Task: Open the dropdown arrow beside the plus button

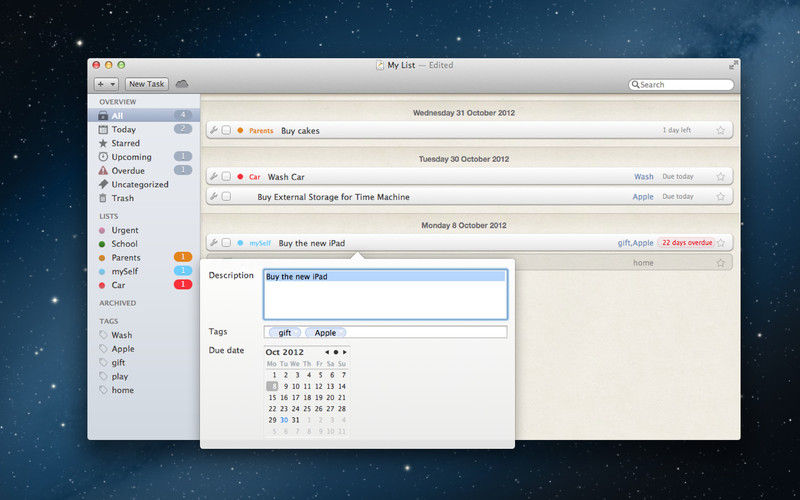Action: tap(113, 84)
